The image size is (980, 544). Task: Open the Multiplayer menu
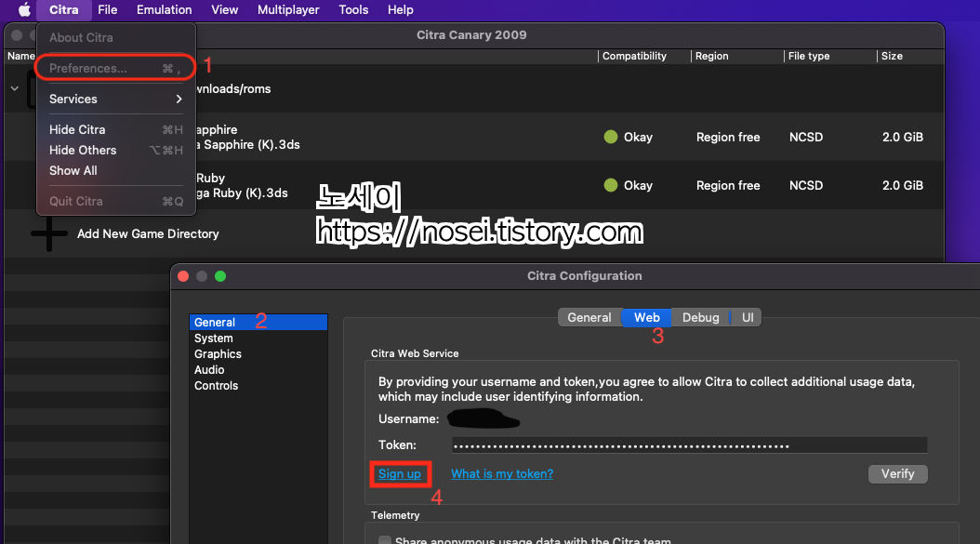(288, 9)
